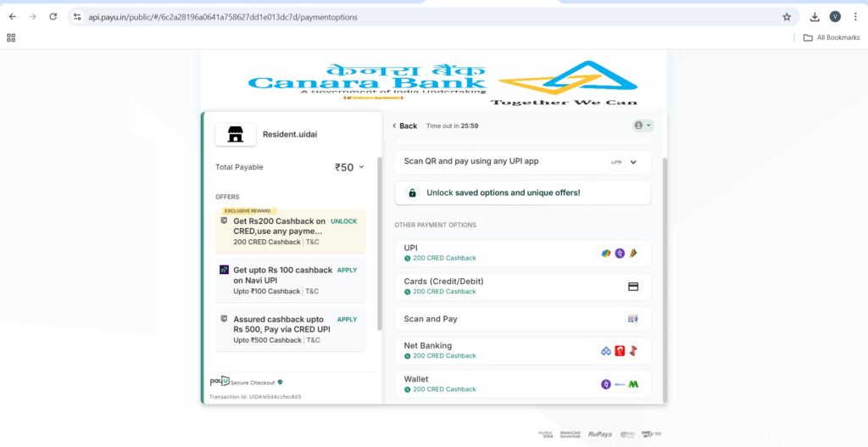The height and width of the screenshot is (447, 868).
Task: Click Verified by VISA logo in footer
Action: point(546,434)
